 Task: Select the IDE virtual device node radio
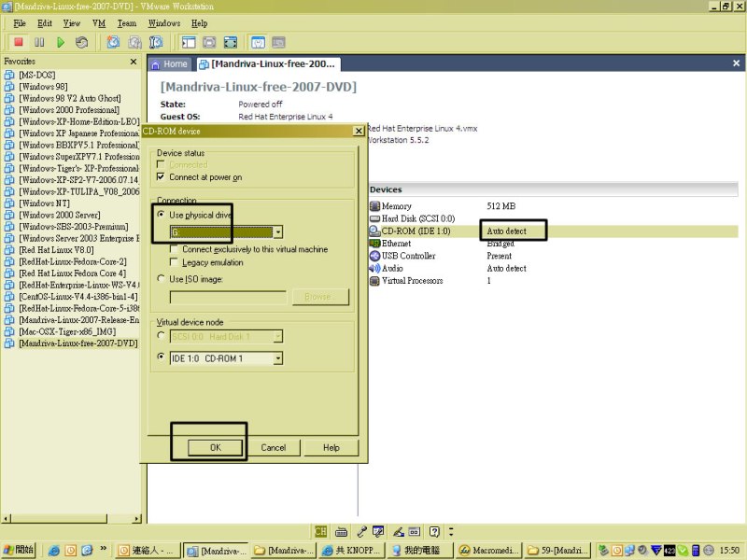click(161, 357)
